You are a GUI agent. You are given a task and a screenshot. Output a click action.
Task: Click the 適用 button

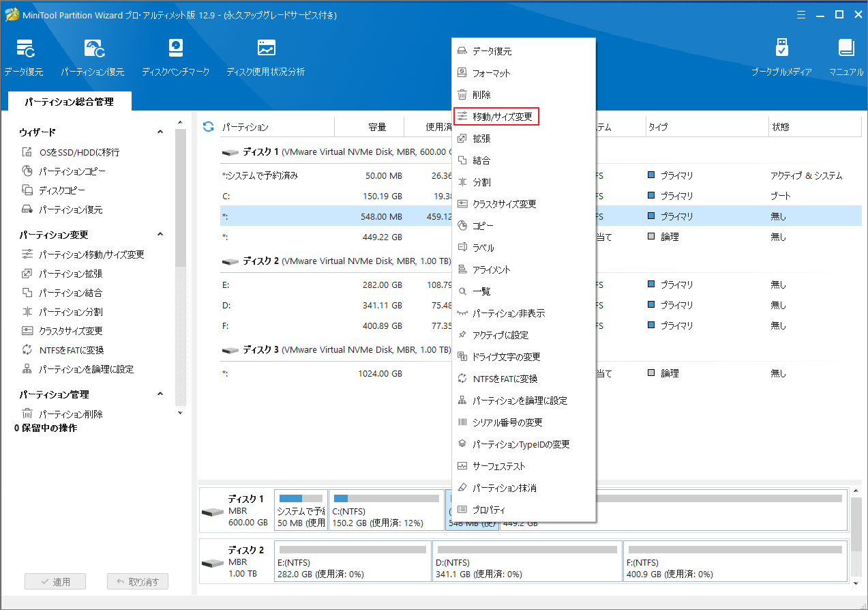pyautogui.click(x=55, y=582)
